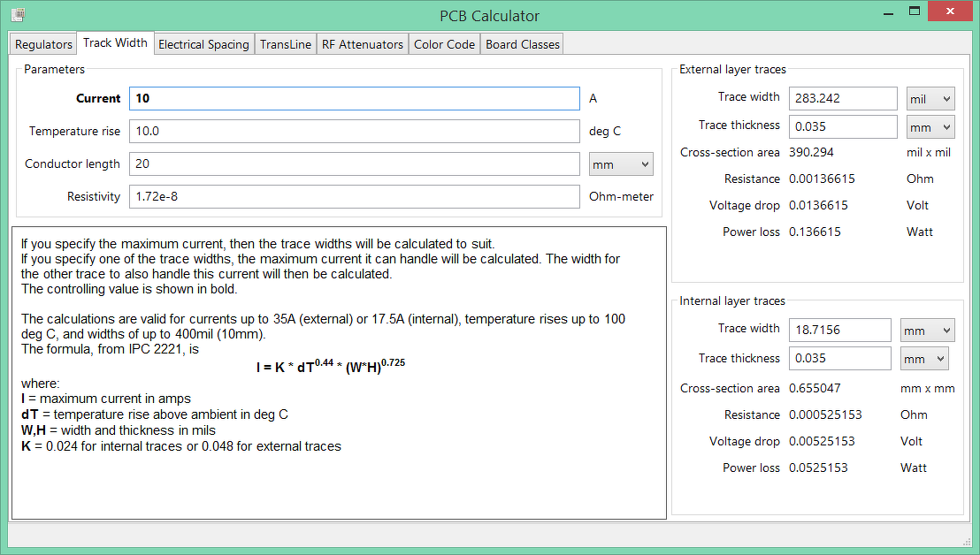
Task: Maximize the PCB Calculator window
Action: [915, 11]
